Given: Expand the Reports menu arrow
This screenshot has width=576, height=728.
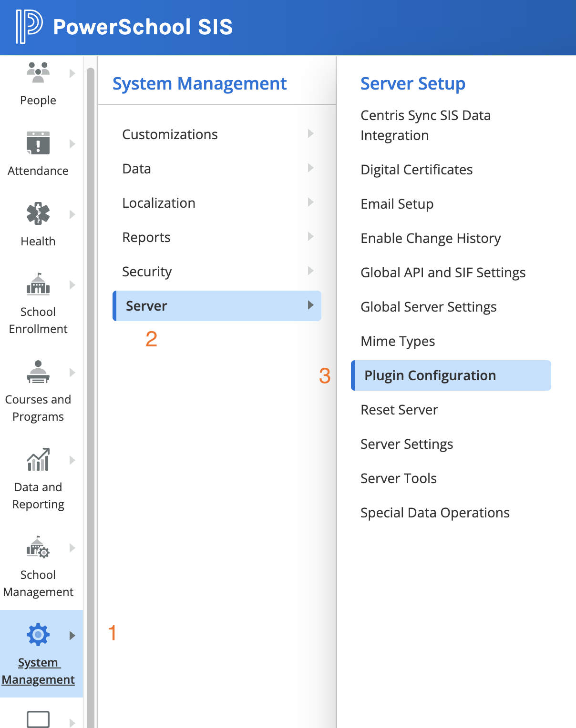Looking at the screenshot, I should tap(310, 236).
